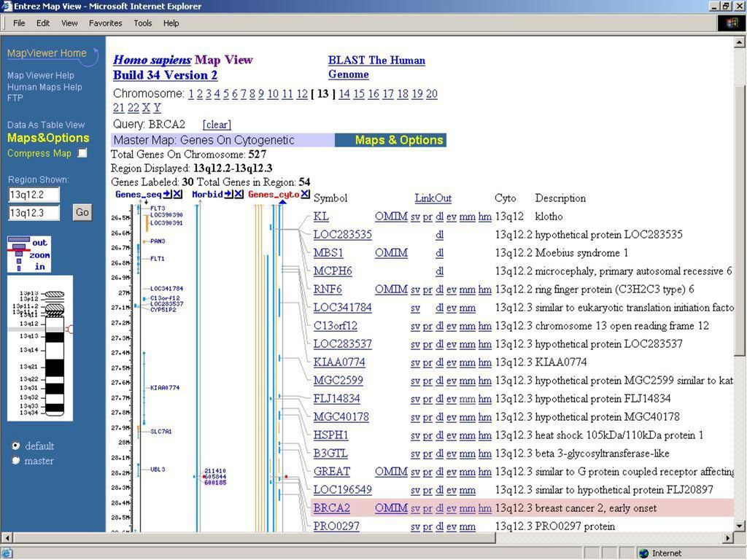This screenshot has width=747, height=560.
Task: Click the horizontal scrollbar's left arrow
Action: tap(7, 538)
